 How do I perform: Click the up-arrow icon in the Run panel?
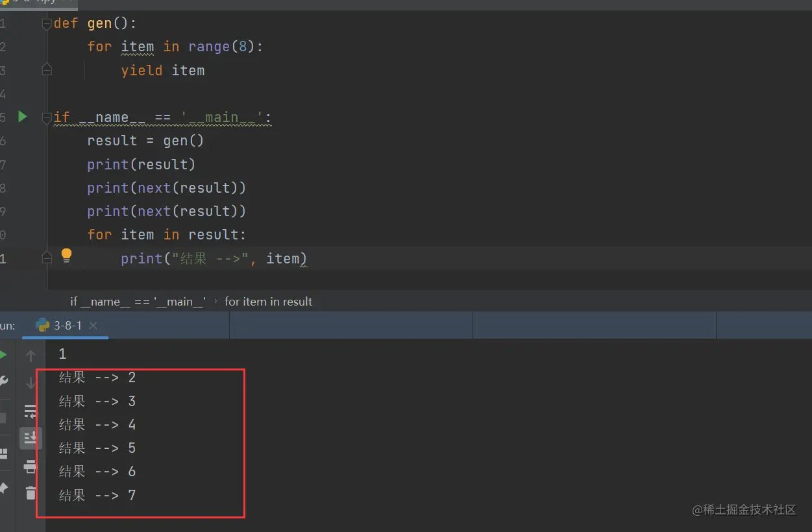pyautogui.click(x=31, y=356)
